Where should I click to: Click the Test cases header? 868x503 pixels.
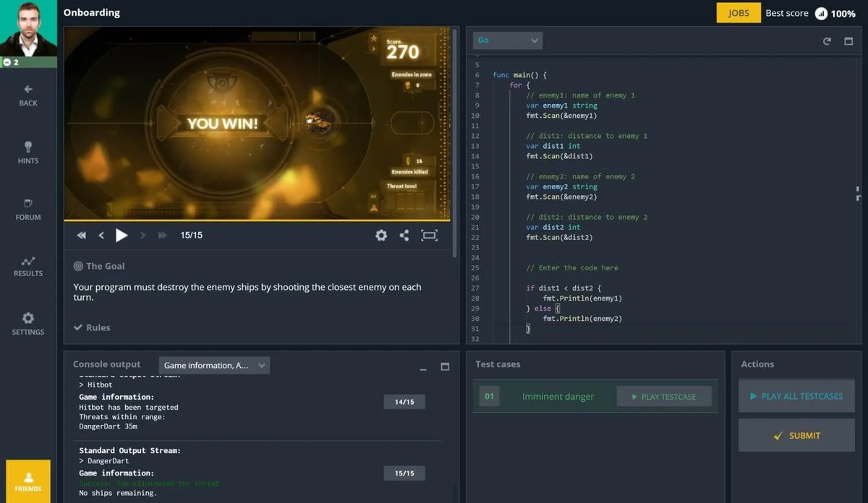(498, 364)
